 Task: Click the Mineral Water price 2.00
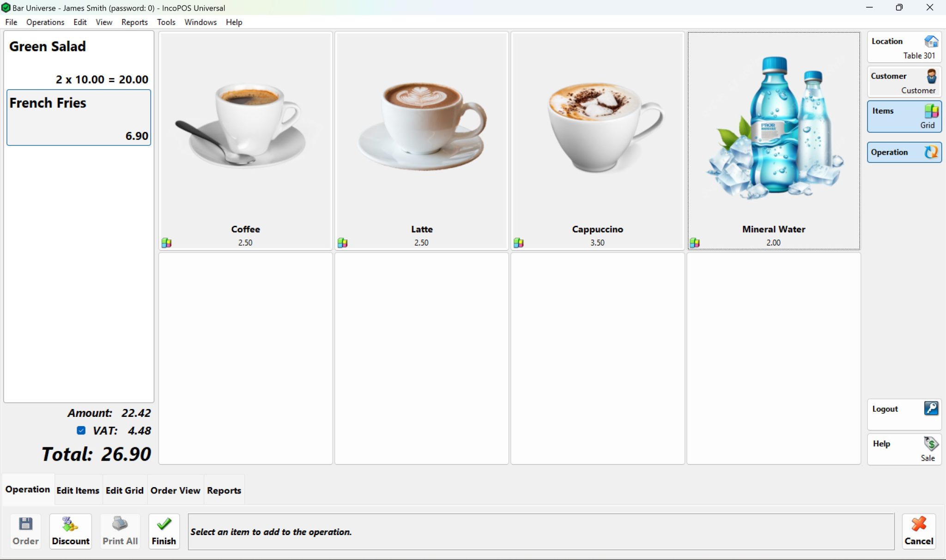point(773,243)
